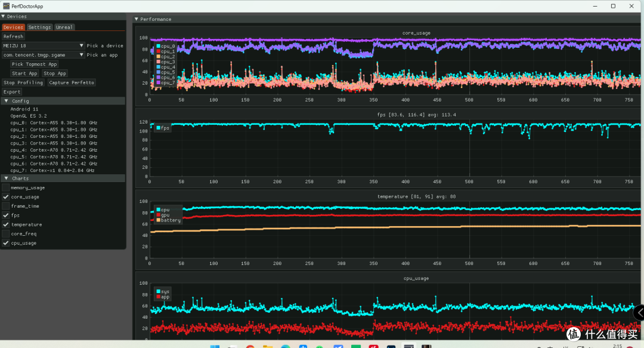Click the fps legend entry
The height and width of the screenshot is (348, 644).
(x=163, y=128)
